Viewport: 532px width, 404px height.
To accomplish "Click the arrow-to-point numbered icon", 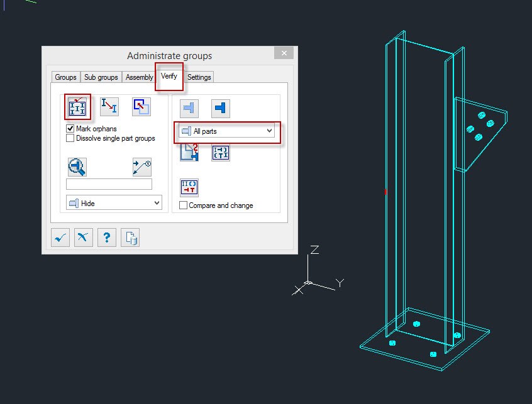I will (x=141, y=167).
